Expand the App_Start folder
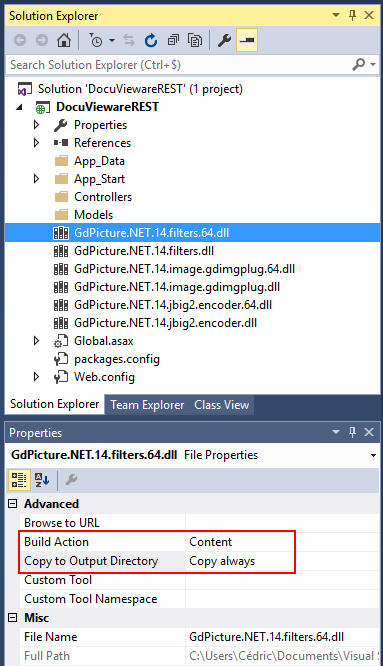 click(37, 179)
